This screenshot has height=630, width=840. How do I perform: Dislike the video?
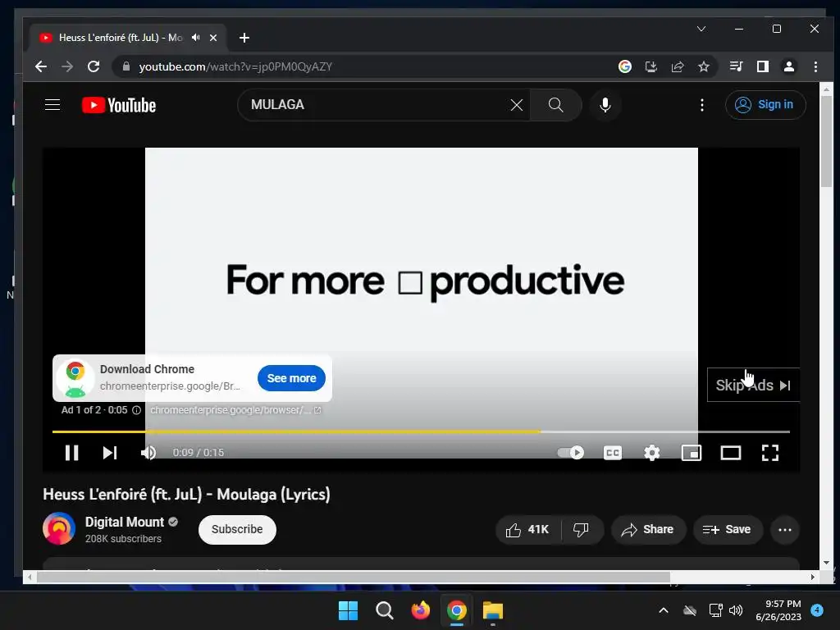582,530
